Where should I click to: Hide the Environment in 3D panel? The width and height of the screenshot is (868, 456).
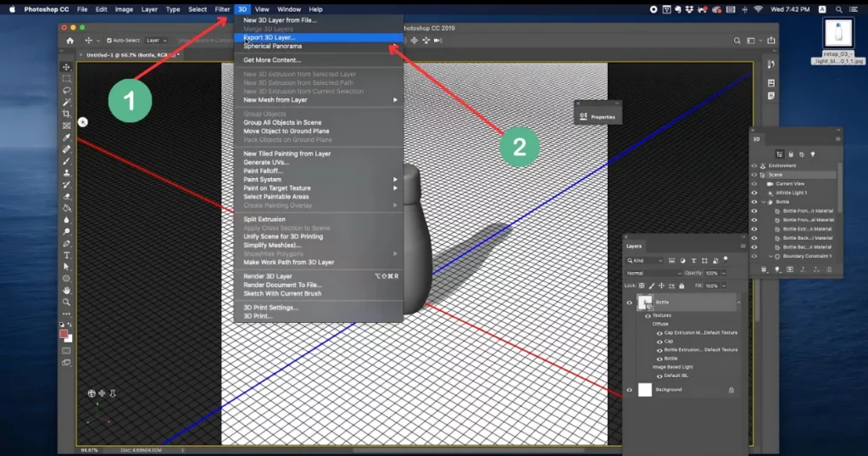tap(754, 165)
